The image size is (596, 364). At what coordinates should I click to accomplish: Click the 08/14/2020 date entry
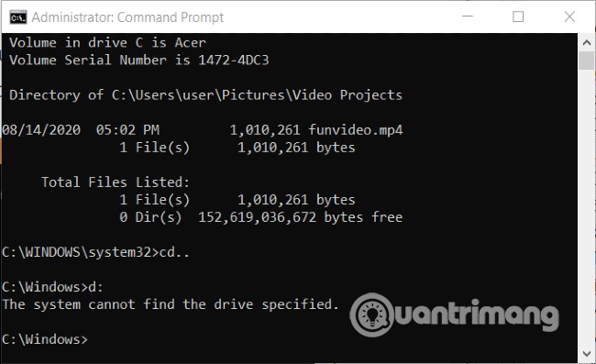coord(41,130)
